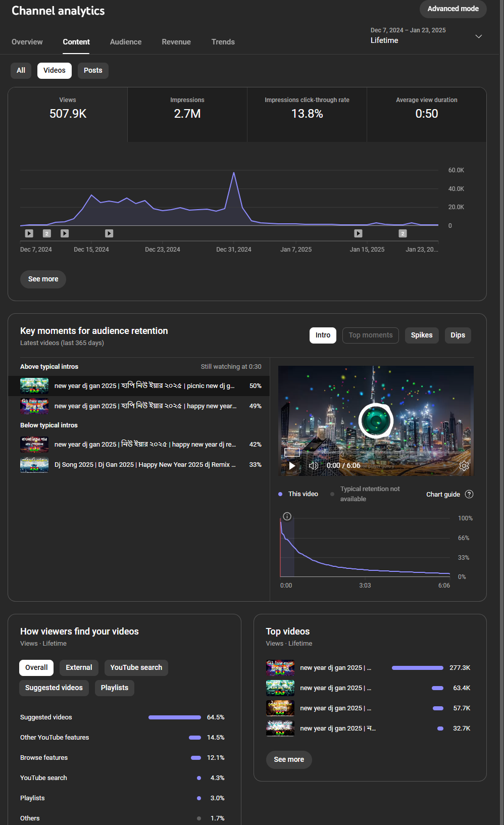The height and width of the screenshot is (825, 504).
Task: Open the Audience tab
Action: (x=126, y=42)
